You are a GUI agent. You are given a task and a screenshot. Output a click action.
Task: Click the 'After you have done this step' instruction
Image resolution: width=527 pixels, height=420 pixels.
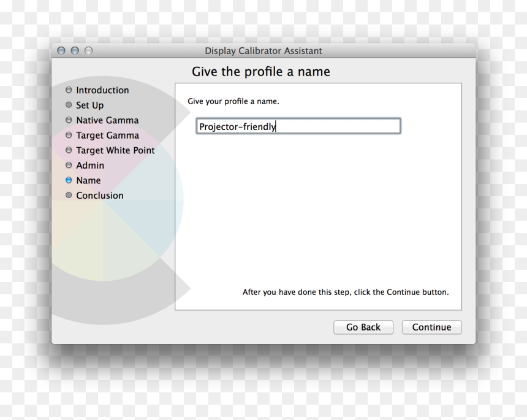tap(346, 292)
